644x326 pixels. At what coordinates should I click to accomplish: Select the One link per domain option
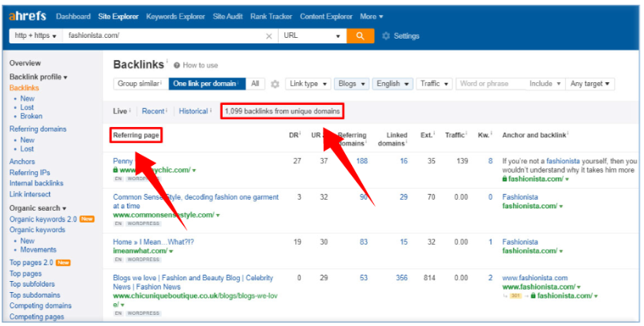click(x=207, y=84)
